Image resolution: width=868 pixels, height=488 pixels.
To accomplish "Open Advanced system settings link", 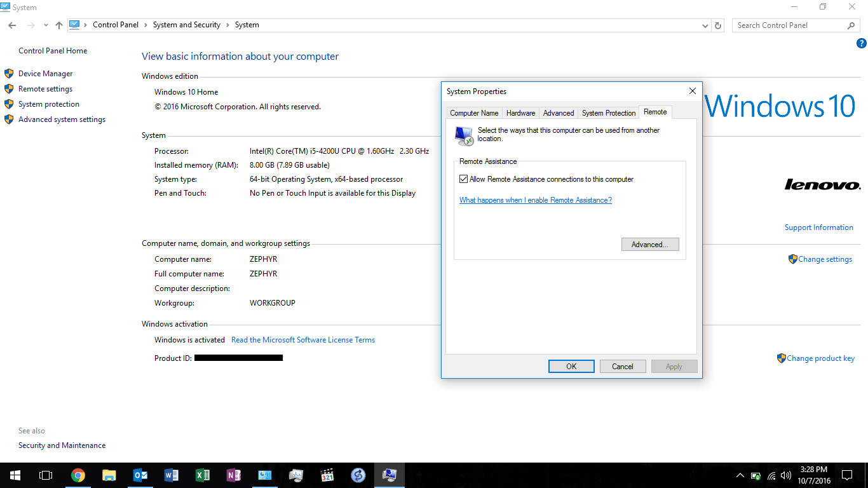I will [62, 119].
